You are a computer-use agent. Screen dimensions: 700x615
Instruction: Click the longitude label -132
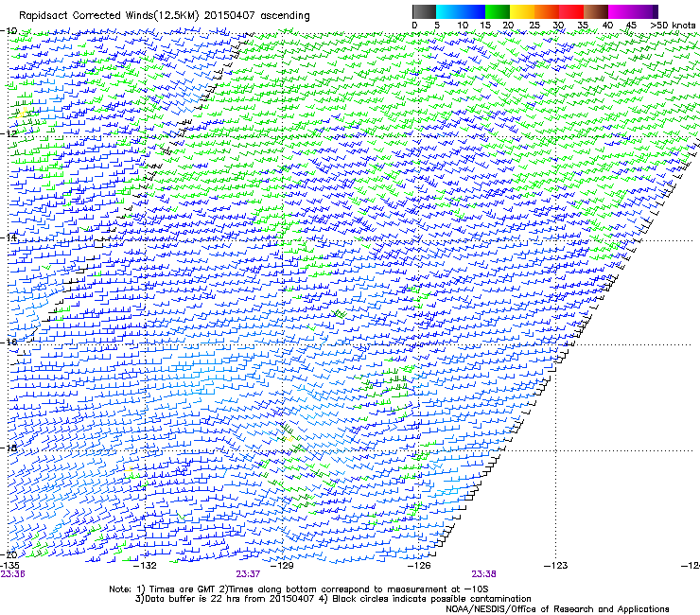click(x=146, y=566)
